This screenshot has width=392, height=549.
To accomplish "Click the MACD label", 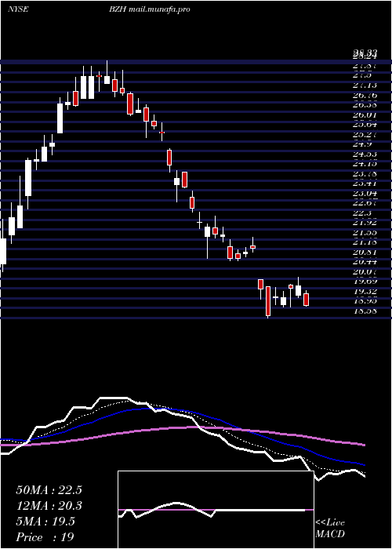I will tap(330, 534).
